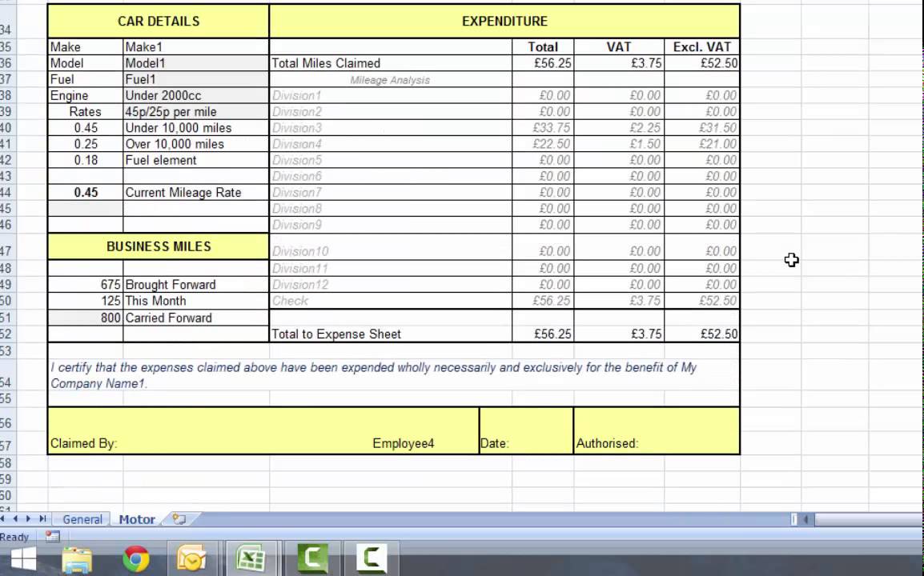Image resolution: width=924 pixels, height=576 pixels.
Task: Open Google Chrome from the taskbar
Action: [136, 559]
